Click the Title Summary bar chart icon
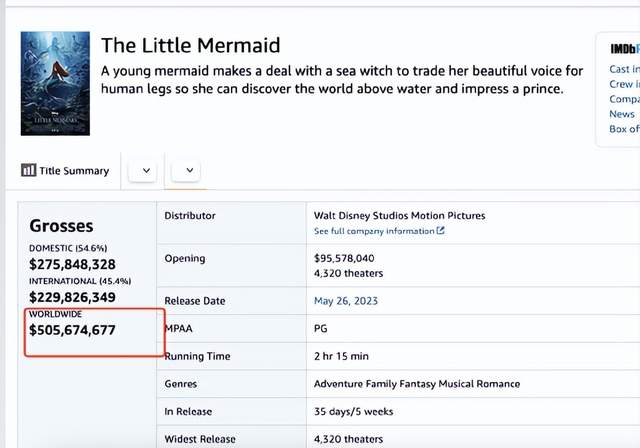Screen dimensions: 640x448 point(28,170)
